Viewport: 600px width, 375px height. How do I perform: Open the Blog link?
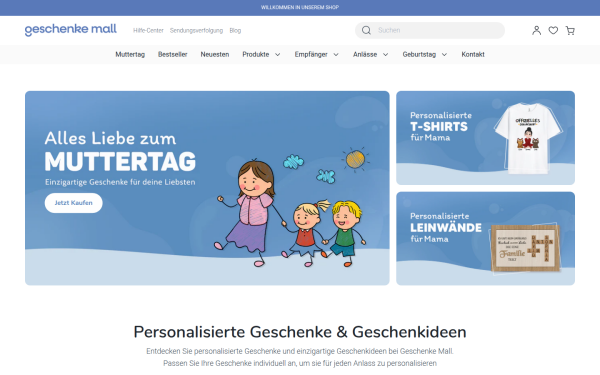[x=235, y=31]
